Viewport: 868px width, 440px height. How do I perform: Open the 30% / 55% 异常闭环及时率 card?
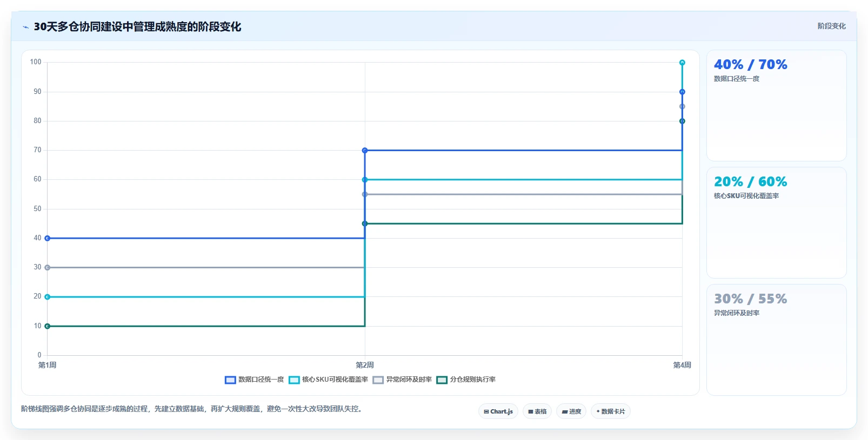coord(777,340)
